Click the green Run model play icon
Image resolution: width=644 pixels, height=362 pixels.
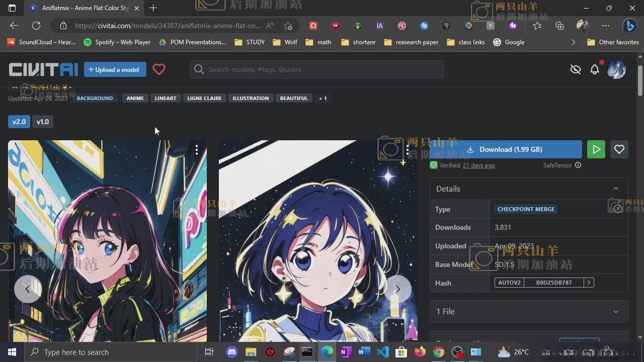pyautogui.click(x=596, y=149)
